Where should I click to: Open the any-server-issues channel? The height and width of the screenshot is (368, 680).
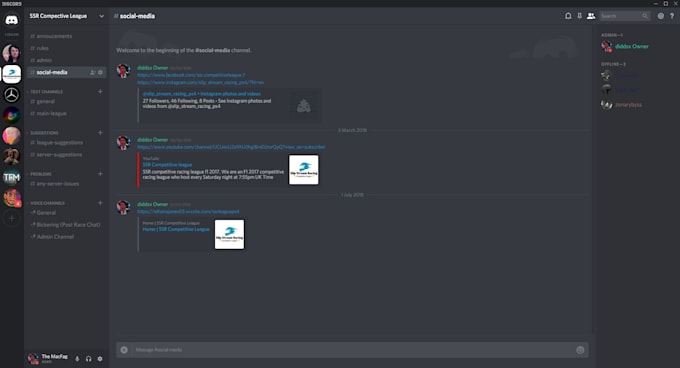(66, 184)
